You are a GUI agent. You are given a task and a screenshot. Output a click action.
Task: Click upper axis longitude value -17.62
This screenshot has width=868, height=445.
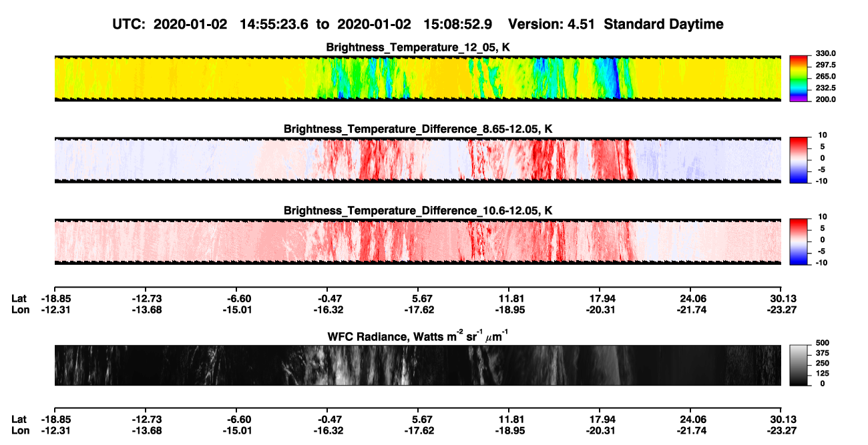coord(419,310)
